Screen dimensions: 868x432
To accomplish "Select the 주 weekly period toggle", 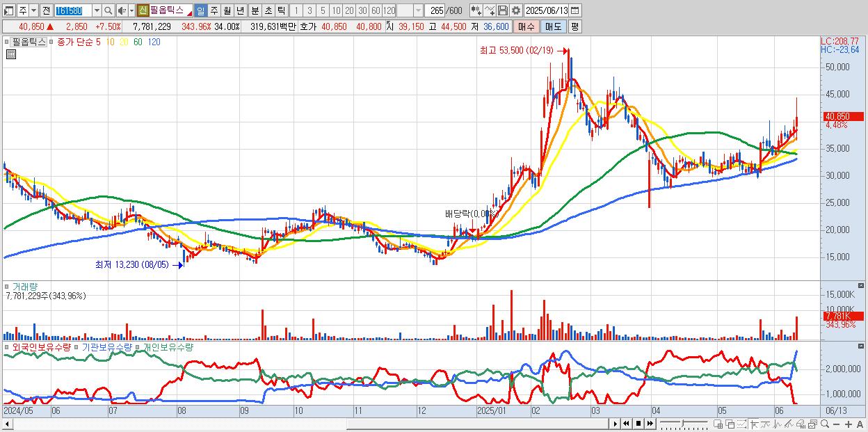I will point(214,10).
